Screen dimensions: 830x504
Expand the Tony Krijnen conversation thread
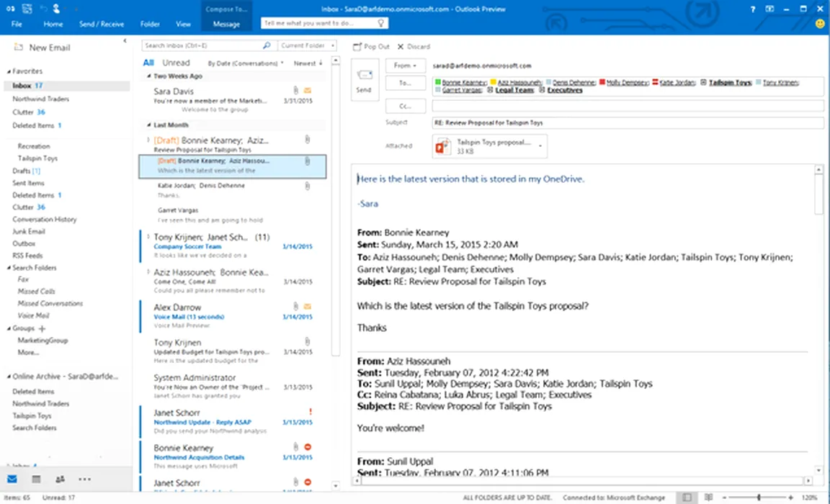148,237
